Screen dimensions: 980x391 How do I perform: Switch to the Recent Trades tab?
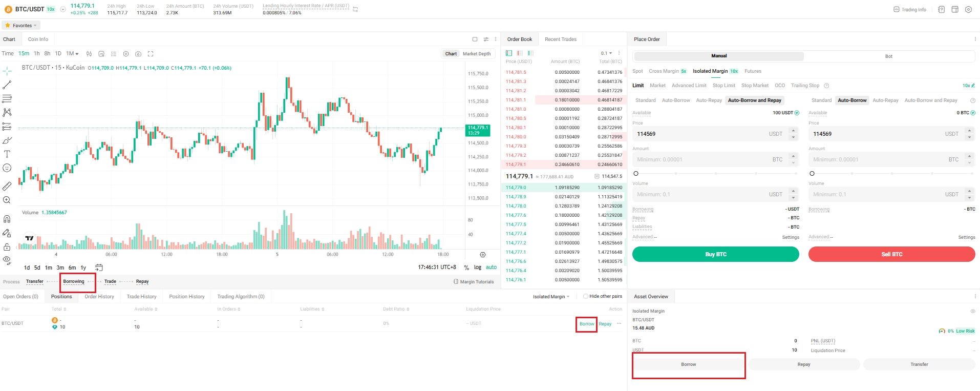(560, 39)
